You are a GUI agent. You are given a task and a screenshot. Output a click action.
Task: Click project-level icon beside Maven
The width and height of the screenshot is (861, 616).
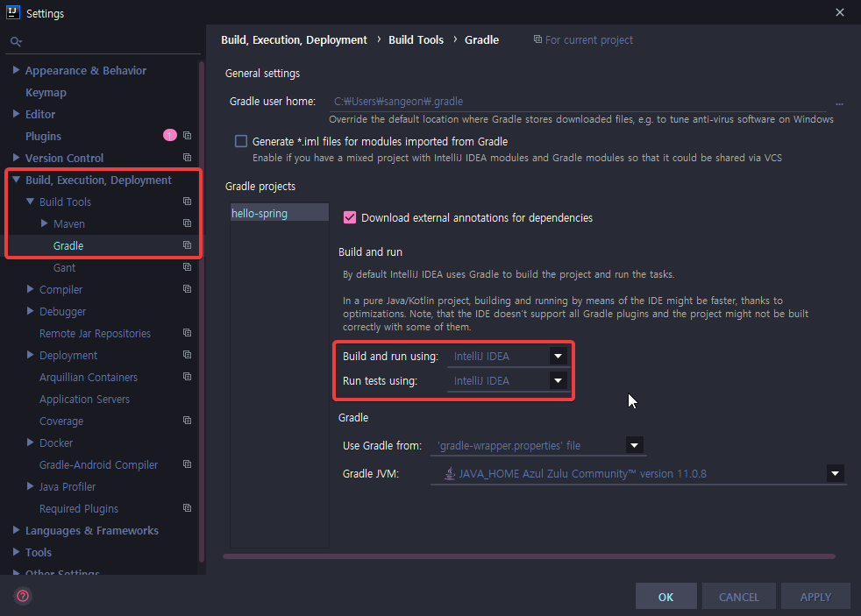pos(188,223)
